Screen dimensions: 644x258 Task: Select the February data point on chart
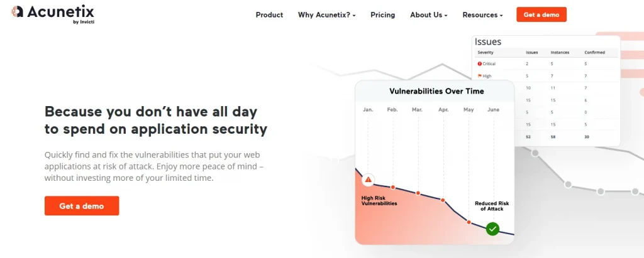coord(392,187)
